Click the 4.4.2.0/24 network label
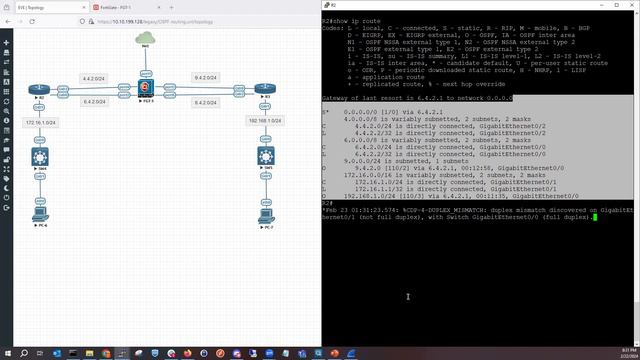This screenshot has width=640, height=360. [94, 78]
